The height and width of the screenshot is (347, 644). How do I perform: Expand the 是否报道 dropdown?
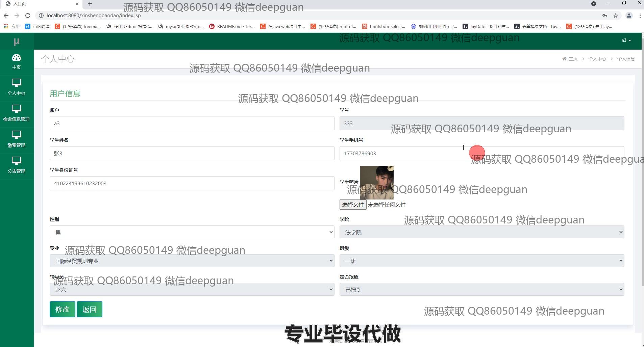click(x=482, y=290)
